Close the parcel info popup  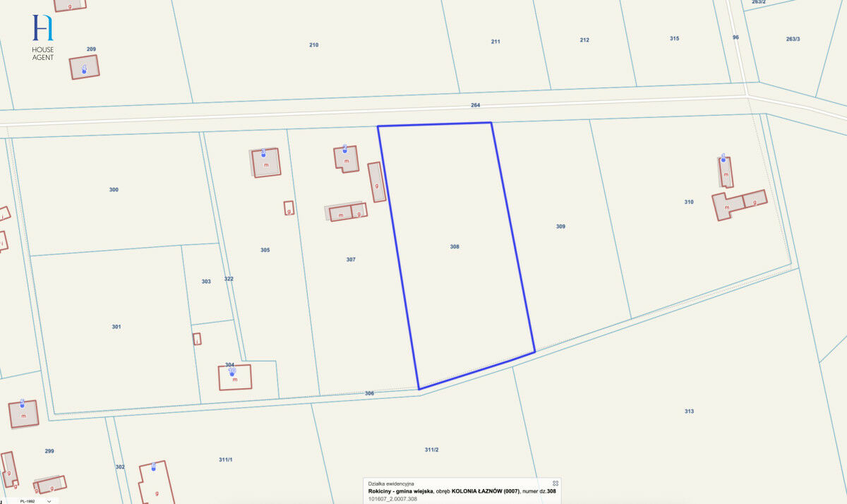click(x=555, y=483)
